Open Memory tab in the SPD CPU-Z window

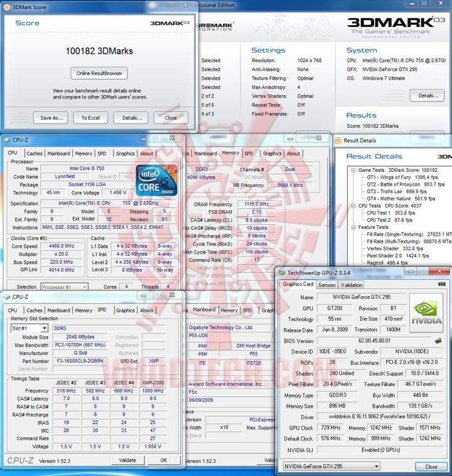83,310
